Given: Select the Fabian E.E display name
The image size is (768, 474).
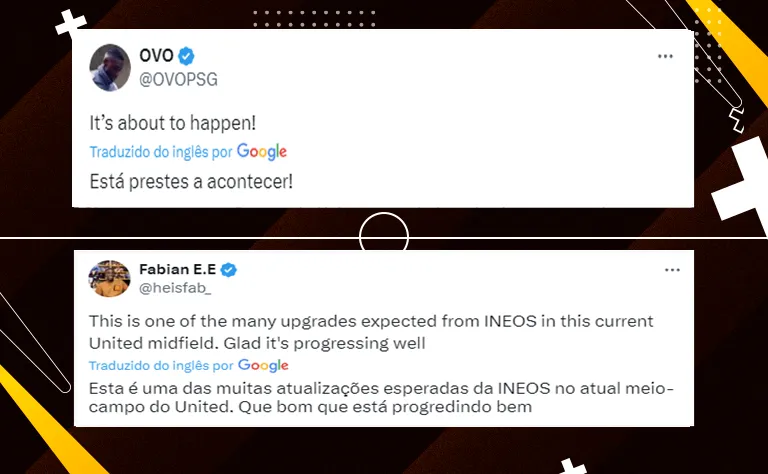Looking at the screenshot, I should [177, 269].
